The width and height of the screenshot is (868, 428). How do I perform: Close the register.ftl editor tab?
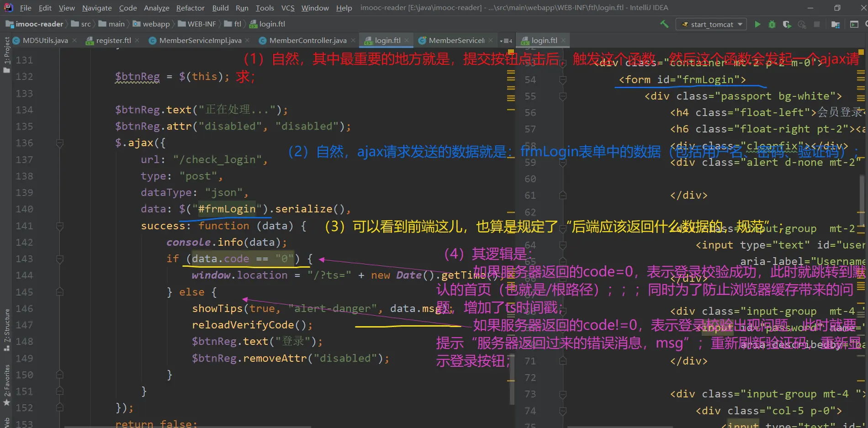click(137, 41)
